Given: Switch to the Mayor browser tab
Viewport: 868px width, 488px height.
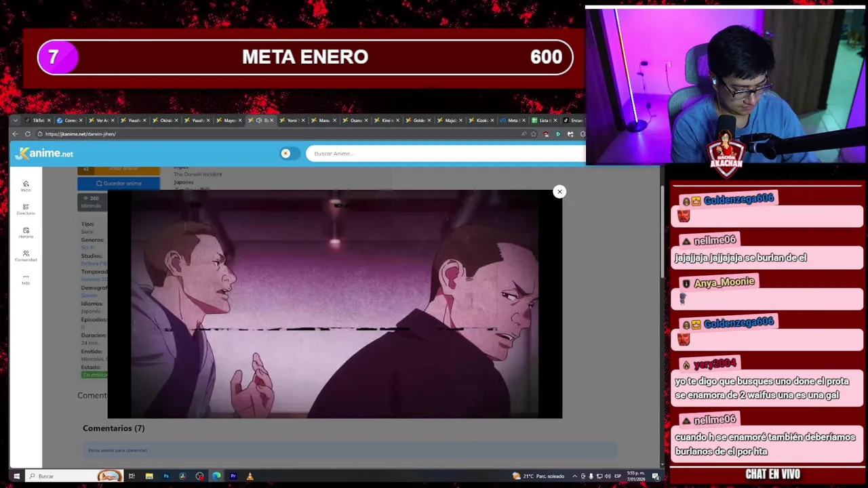Looking at the screenshot, I should pos(229,120).
